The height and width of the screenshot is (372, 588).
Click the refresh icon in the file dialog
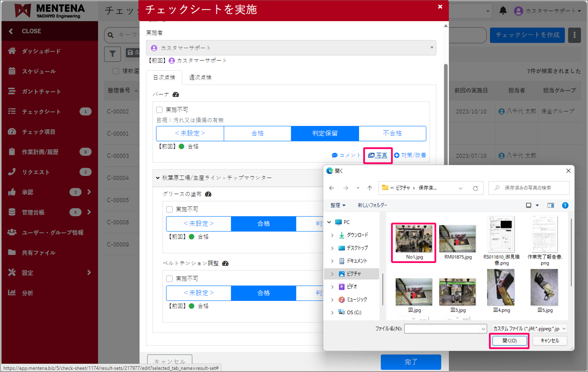(x=475, y=188)
